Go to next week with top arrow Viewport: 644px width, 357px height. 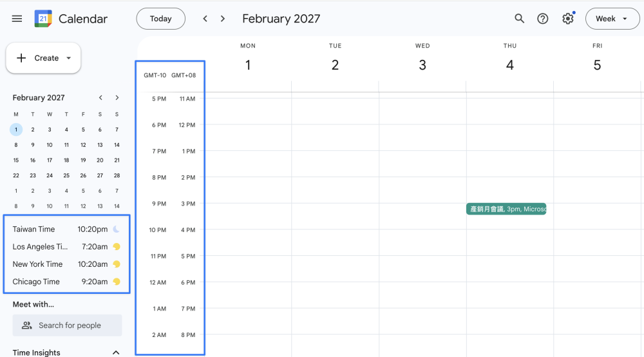pyautogui.click(x=223, y=19)
